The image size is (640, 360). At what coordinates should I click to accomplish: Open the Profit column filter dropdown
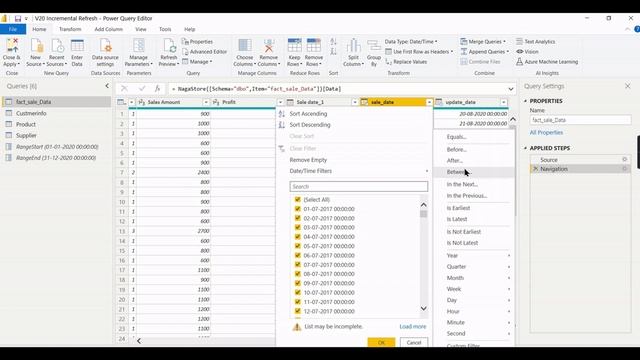pyautogui.click(x=280, y=102)
